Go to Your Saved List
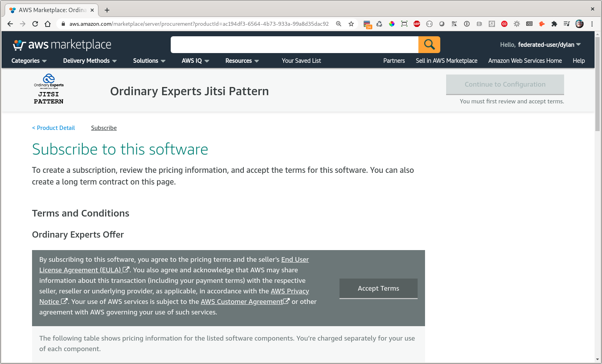 pos(301,61)
